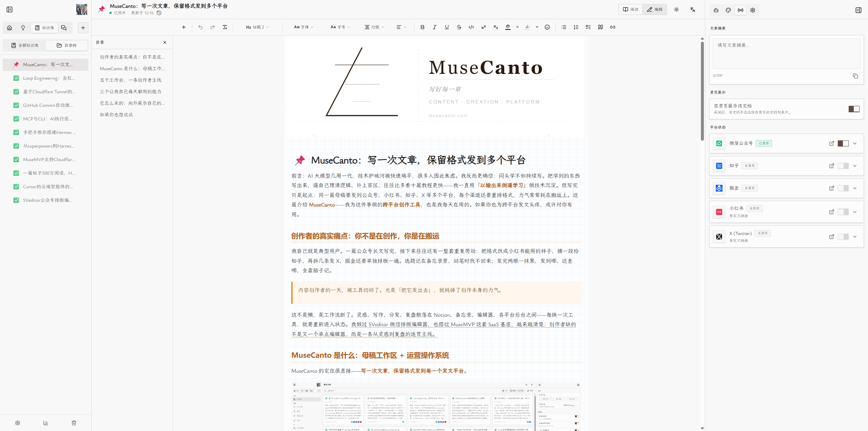This screenshot has height=431, width=868.
Task: Click checkbox beside SVeditor document
Action: tap(16, 200)
